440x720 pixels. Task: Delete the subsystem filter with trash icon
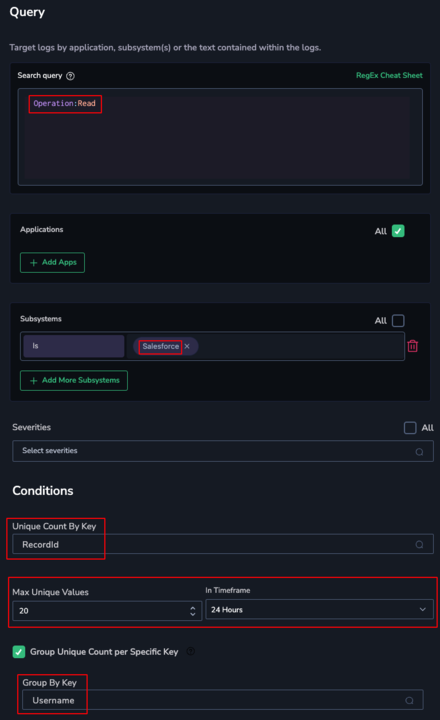pos(412,346)
